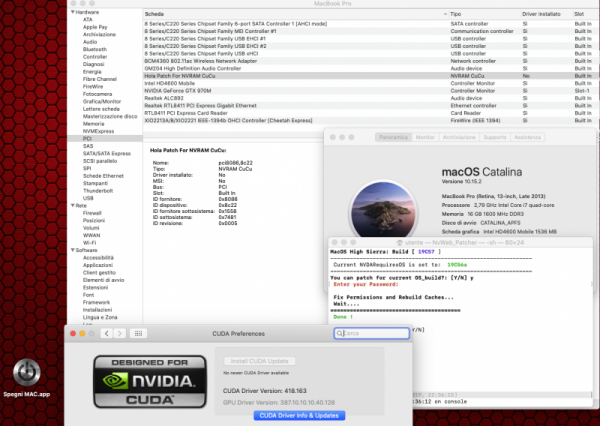This screenshot has height=426, width=600.
Task: Go back in CUDA Preferences
Action: [x=107, y=333]
